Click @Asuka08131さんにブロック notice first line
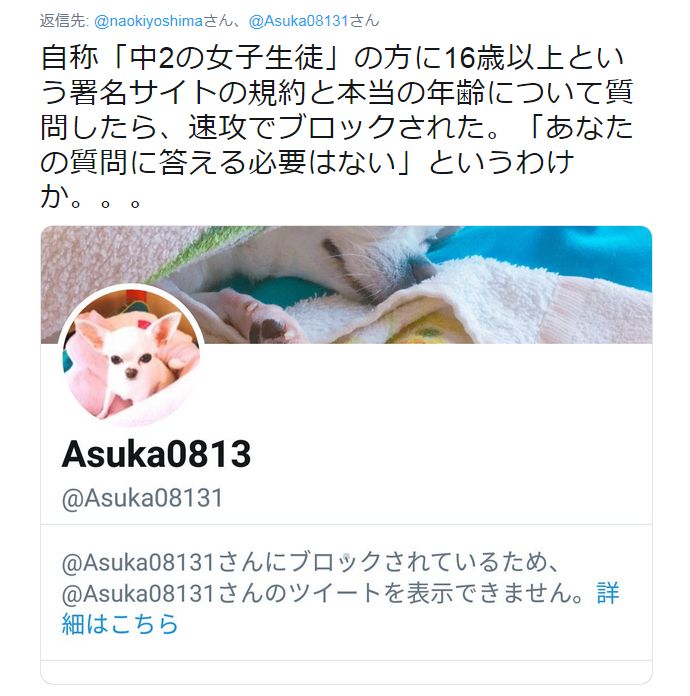The width and height of the screenshot is (690, 696). click(309, 562)
